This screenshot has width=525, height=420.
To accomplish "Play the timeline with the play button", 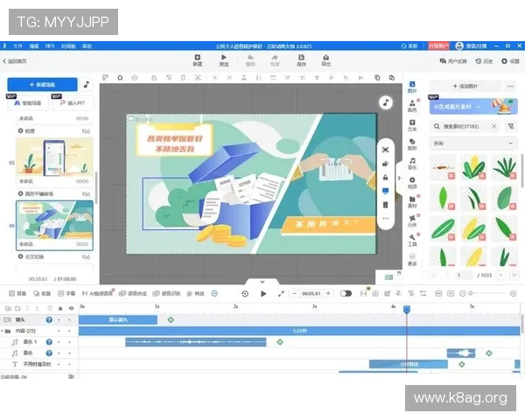I will (x=263, y=293).
